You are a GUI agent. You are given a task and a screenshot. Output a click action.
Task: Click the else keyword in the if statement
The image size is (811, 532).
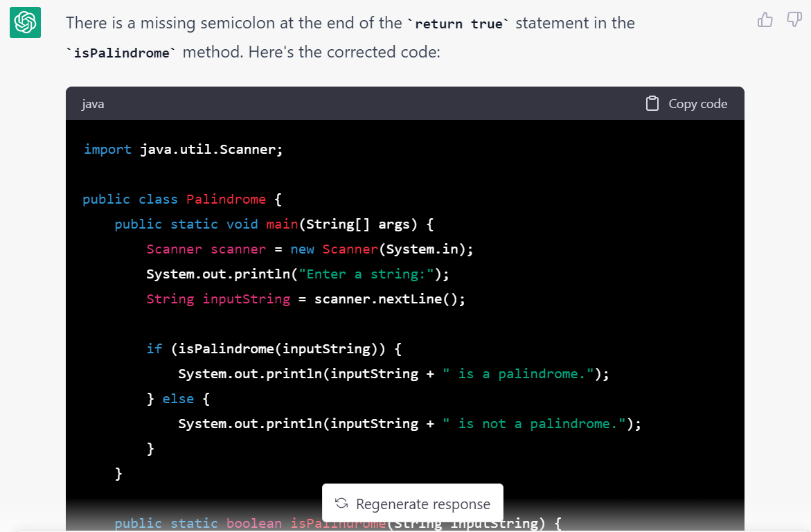178,398
